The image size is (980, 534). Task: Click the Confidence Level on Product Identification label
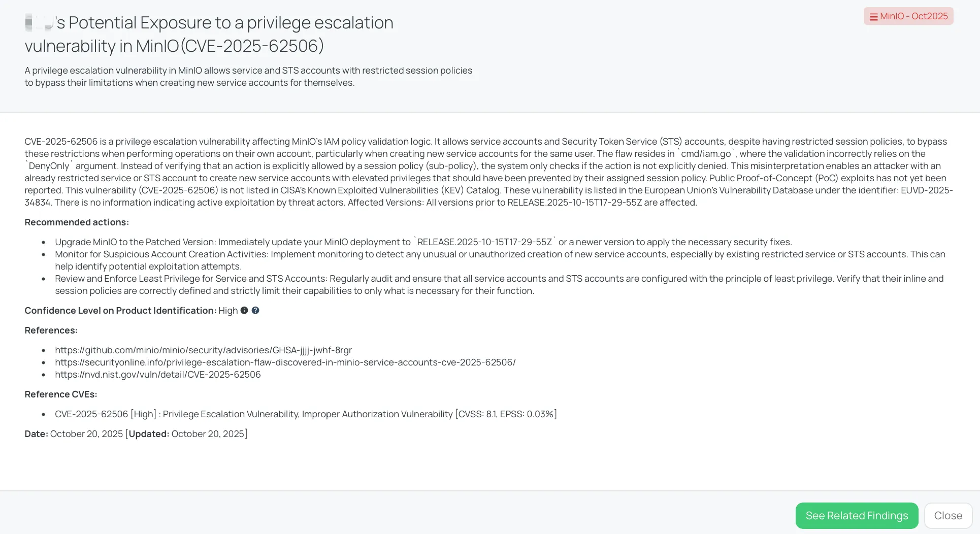(120, 311)
